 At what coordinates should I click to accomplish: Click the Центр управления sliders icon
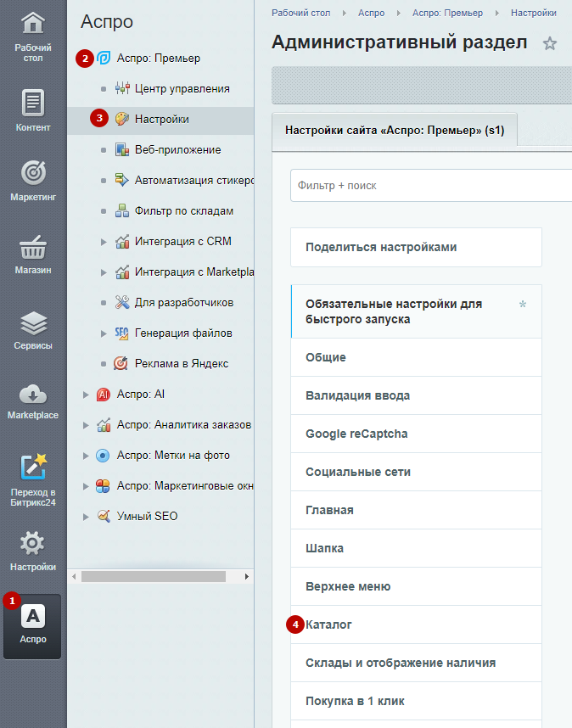(122, 88)
